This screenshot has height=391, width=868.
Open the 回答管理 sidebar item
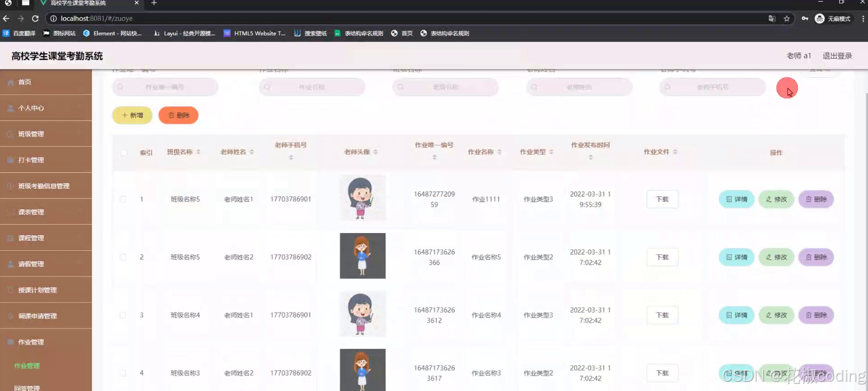(27, 388)
